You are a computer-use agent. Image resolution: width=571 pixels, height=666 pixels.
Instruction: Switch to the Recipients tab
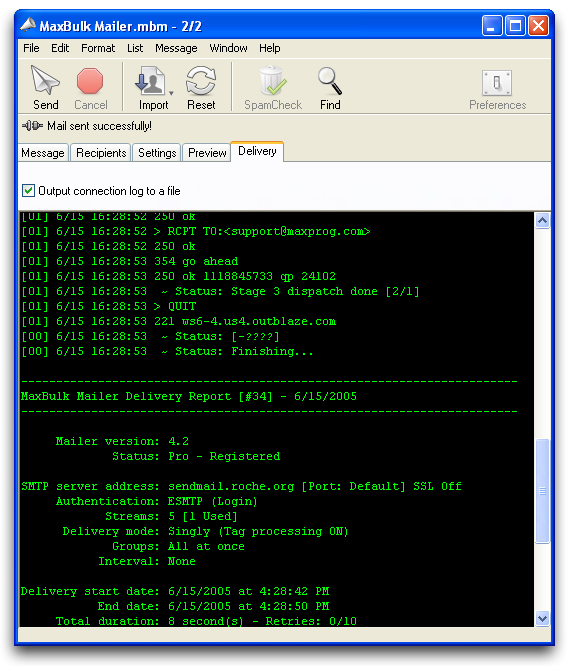click(x=101, y=153)
